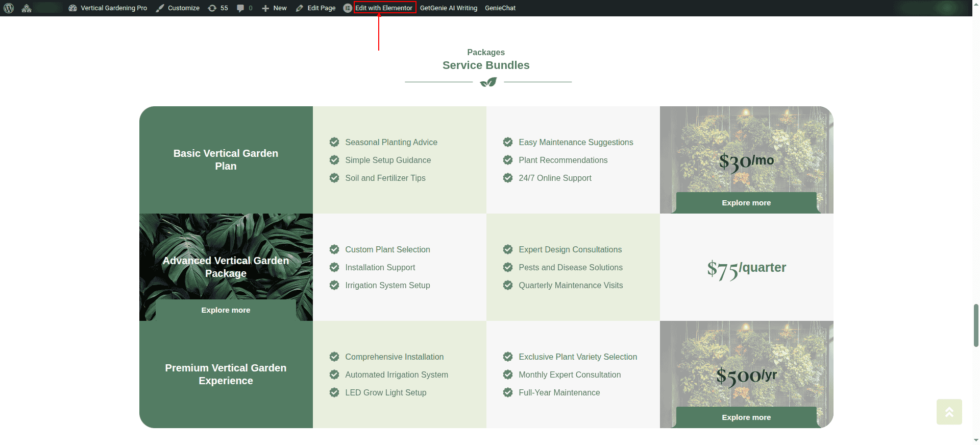The image size is (980, 445).
Task: Choose Edit Page in the admin bar
Action: coord(315,8)
